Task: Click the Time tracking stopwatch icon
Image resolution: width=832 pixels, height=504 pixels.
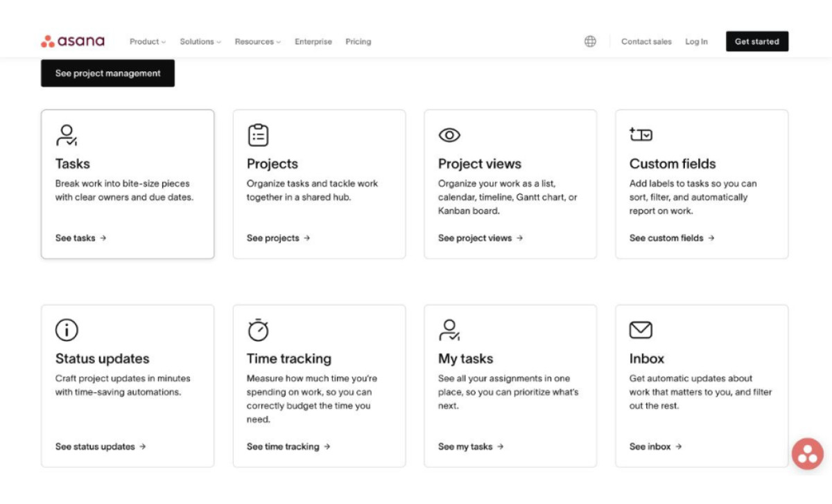Action: point(257,330)
